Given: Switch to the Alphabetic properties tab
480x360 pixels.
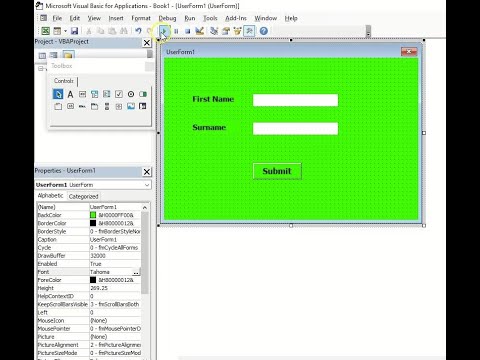Looking at the screenshot, I should (x=50, y=196).
